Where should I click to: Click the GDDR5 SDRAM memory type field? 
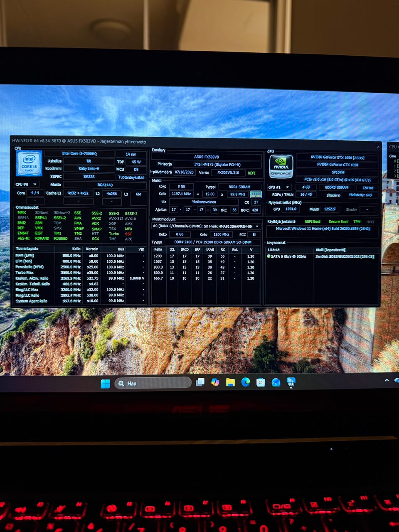pos(337,187)
